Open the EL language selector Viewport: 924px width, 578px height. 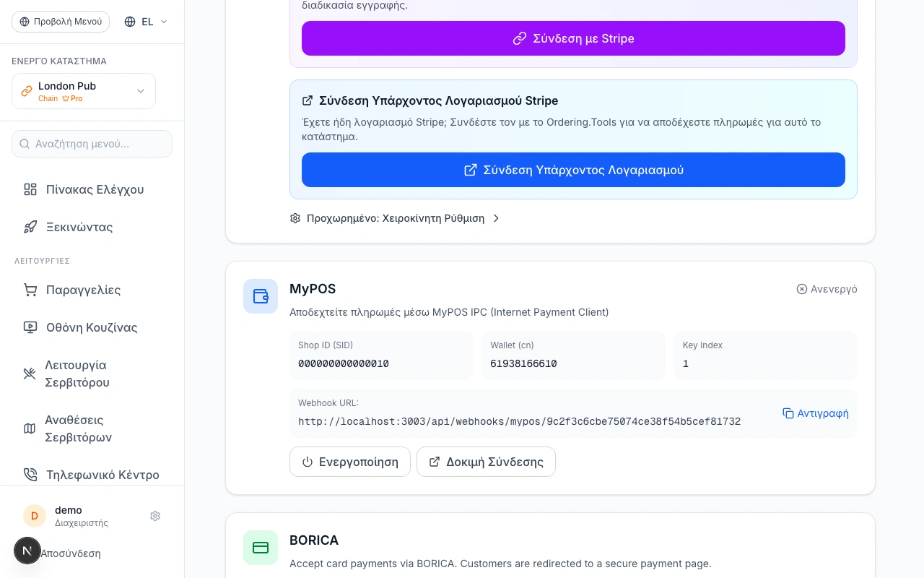[x=146, y=22]
